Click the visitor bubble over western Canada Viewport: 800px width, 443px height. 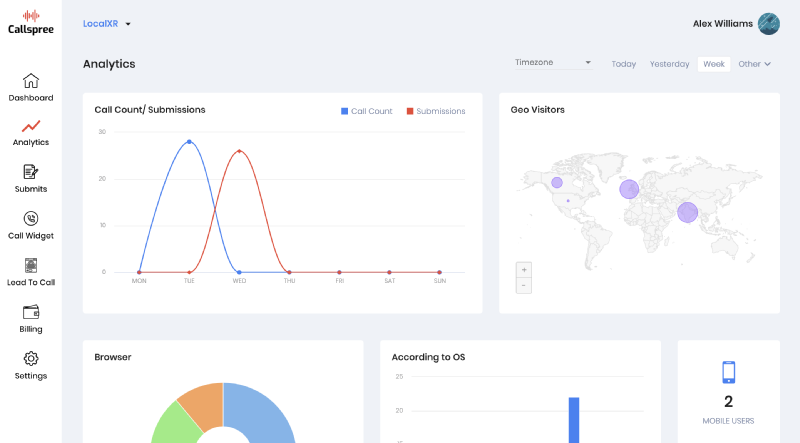pos(557,182)
